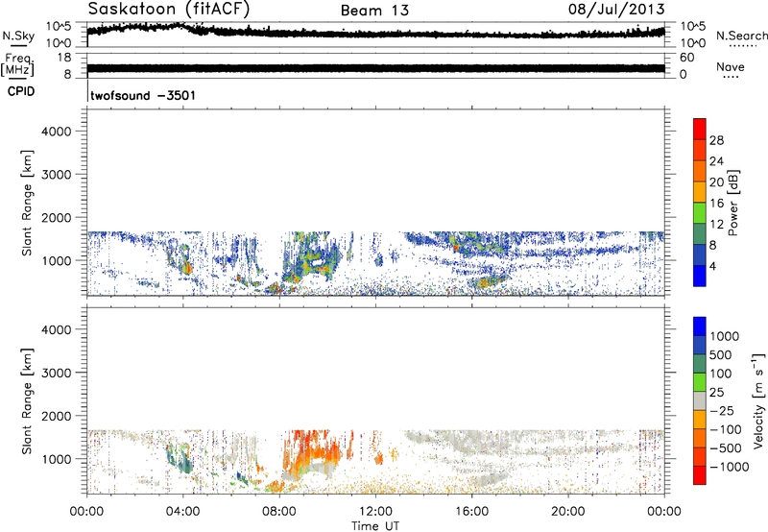Image resolution: width=768 pixels, height=532 pixels.
Task: Select the "CPID" row label
Action: click(21, 91)
